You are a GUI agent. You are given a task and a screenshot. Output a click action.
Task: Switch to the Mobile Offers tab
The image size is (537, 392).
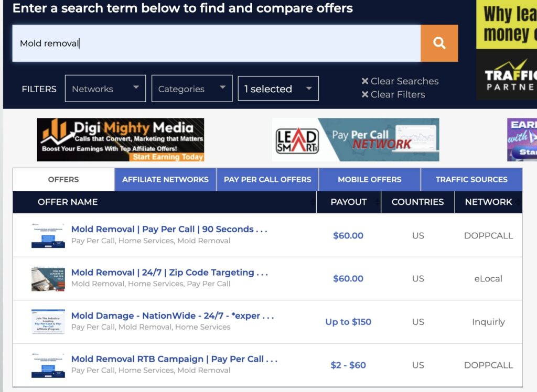pyautogui.click(x=370, y=179)
